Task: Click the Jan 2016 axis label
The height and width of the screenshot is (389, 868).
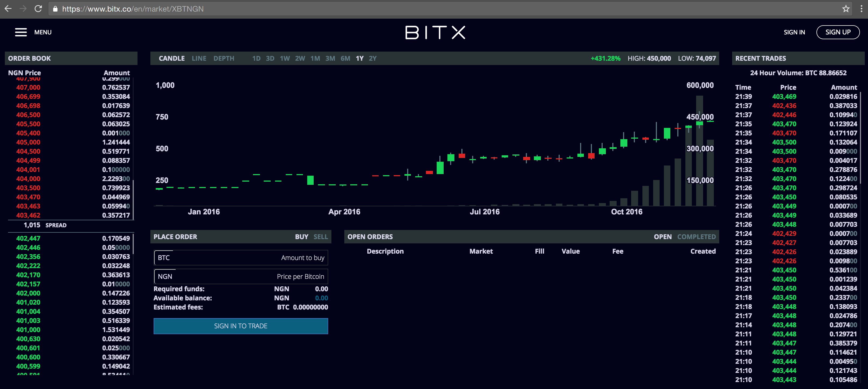Action: coord(204,212)
